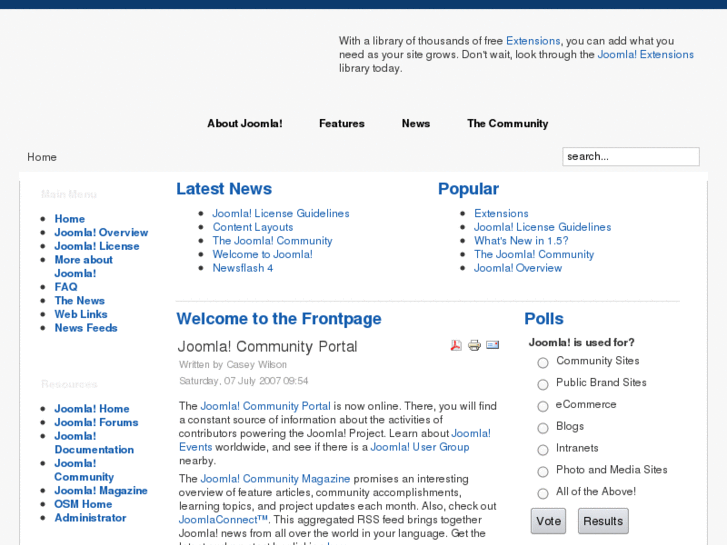Viewport: 727px width, 545px height.
Task: Choose the eCommerce poll option
Action: coord(542,406)
